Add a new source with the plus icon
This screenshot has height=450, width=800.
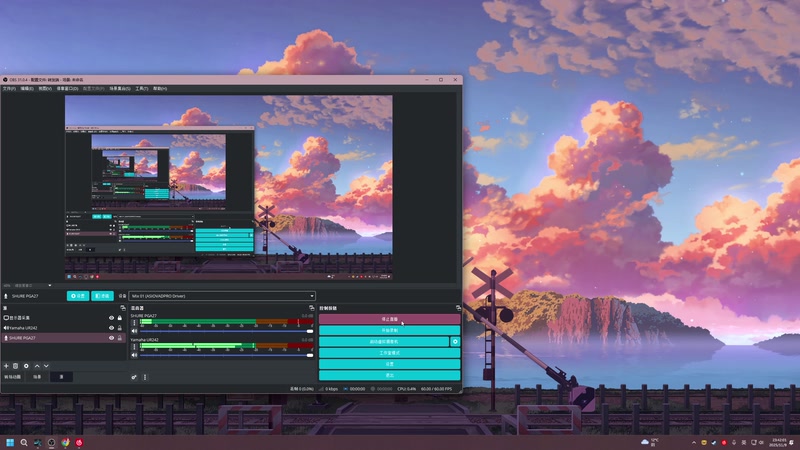[6, 366]
